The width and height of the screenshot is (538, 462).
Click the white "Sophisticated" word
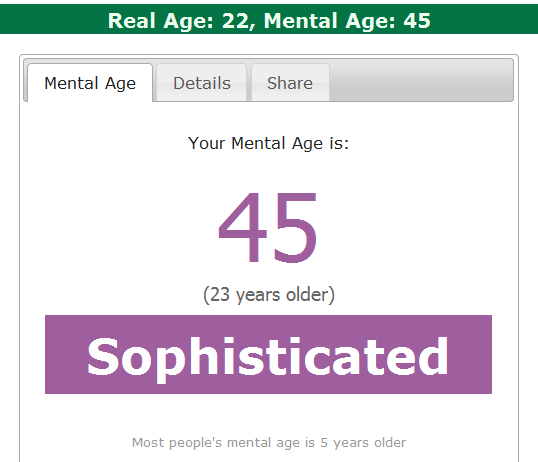pos(268,357)
